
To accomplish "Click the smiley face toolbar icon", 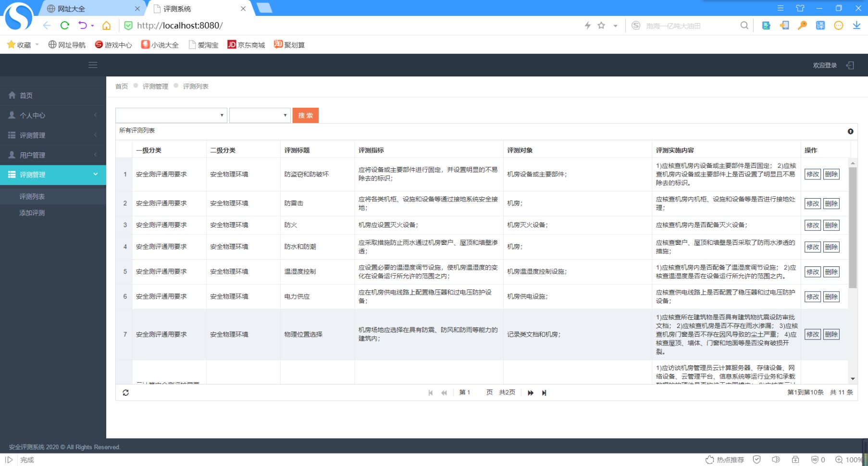I will click(x=839, y=25).
